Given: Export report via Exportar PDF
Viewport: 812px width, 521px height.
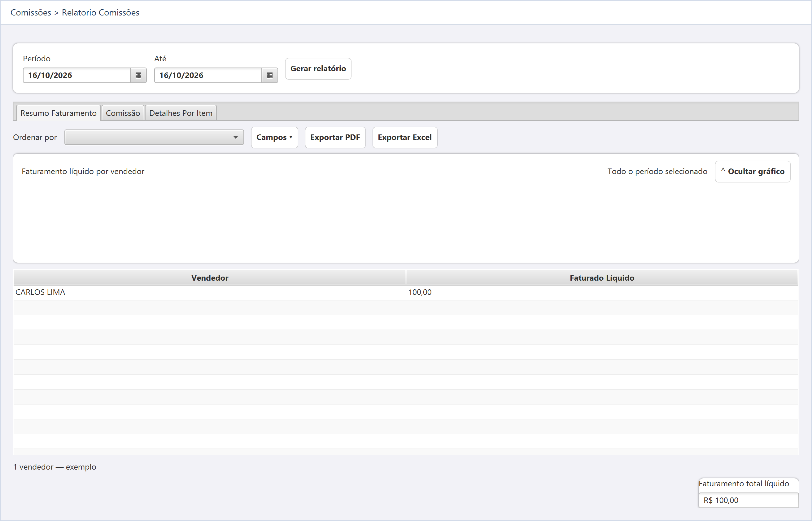Looking at the screenshot, I should (x=335, y=137).
